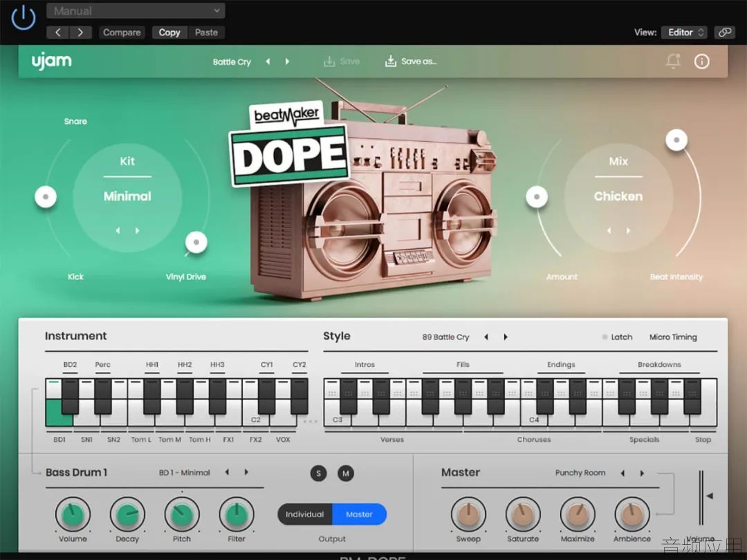The width and height of the screenshot is (747, 560).
Task: Open the info about panel
Action: [702, 62]
